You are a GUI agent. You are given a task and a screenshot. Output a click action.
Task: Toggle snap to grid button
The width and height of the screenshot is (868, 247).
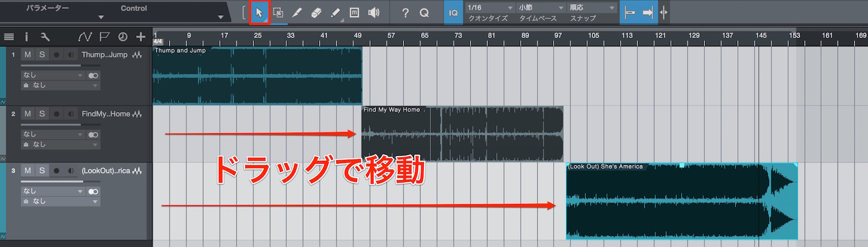[630, 13]
